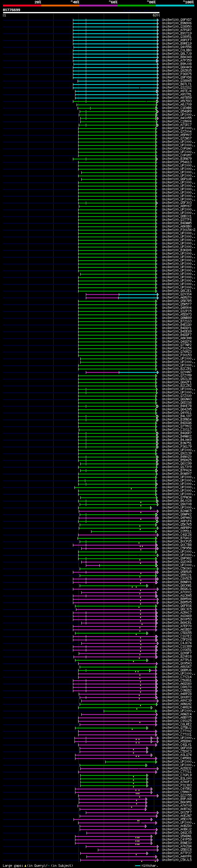This screenshot has width=197, height=868.
Task: Select label UniRef100_B9HJ08
Action: [176, 64]
